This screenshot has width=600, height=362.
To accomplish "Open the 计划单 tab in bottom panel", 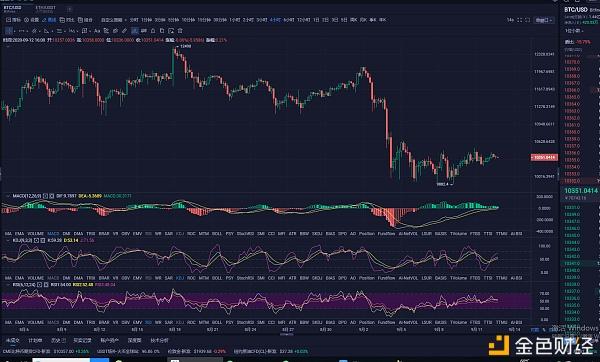I will pyautogui.click(x=35, y=340).
